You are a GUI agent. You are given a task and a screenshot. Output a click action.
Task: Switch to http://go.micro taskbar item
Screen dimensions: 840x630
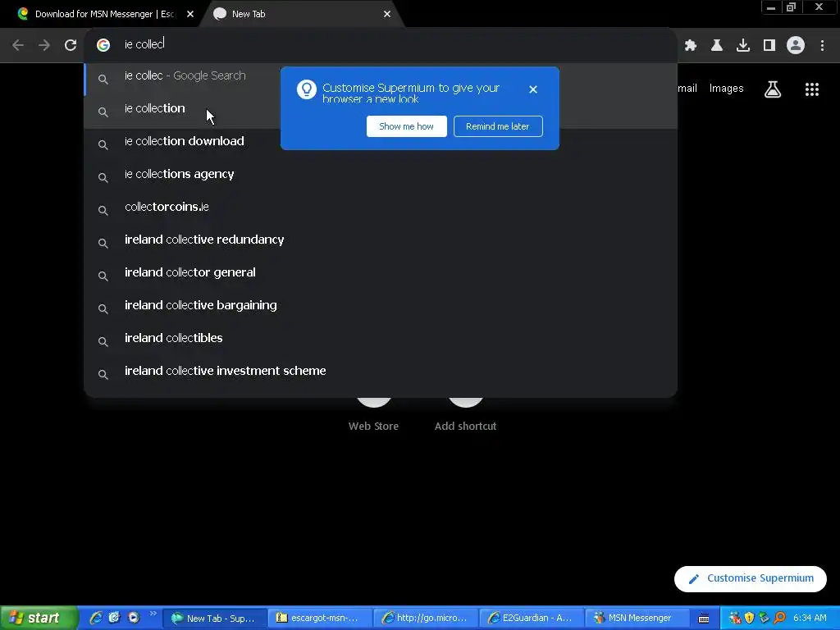point(426,619)
